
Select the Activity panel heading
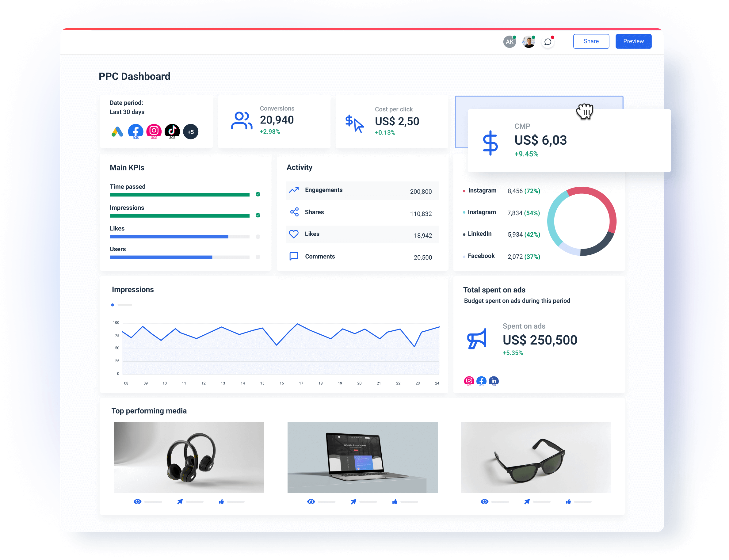[299, 167]
